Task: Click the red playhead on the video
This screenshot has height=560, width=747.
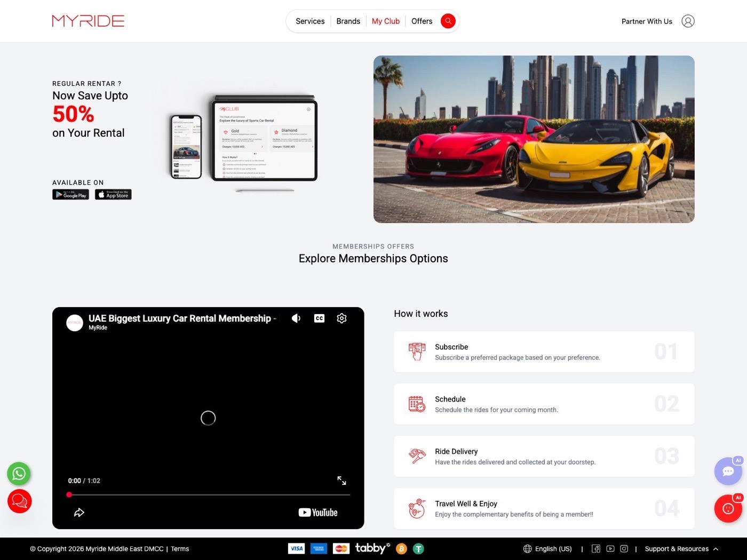Action: [x=69, y=495]
